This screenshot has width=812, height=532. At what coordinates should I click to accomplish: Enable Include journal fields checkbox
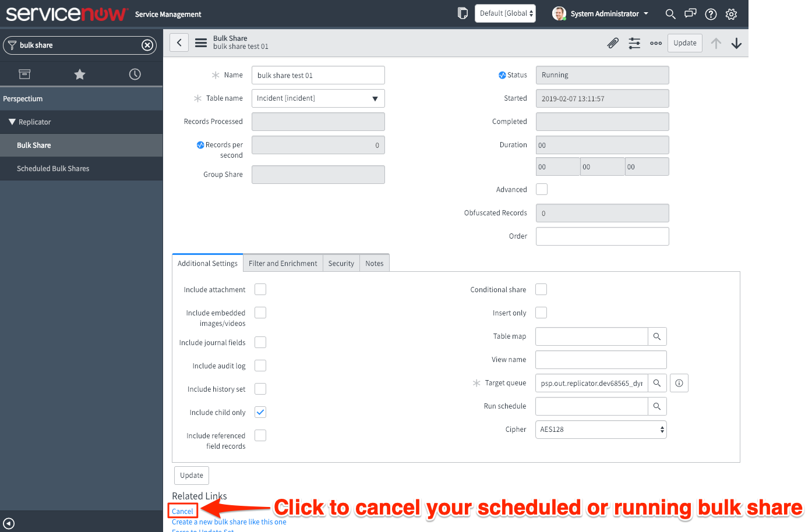click(x=260, y=342)
